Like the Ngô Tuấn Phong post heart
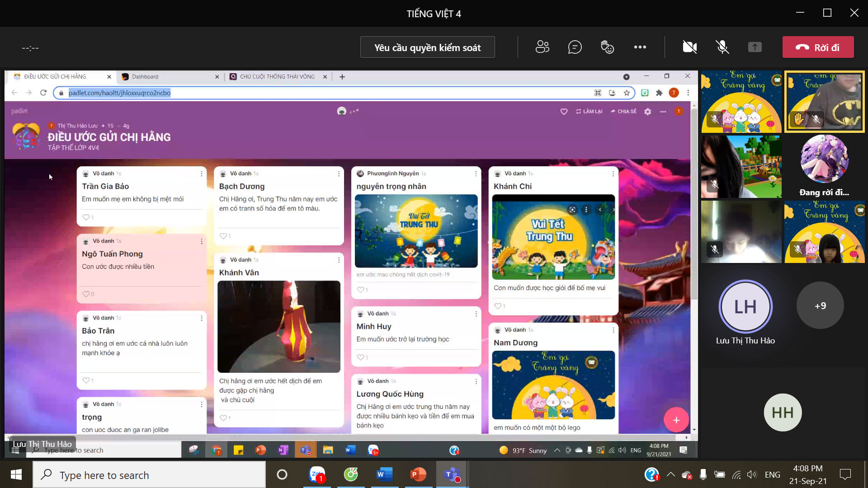Viewport: 868px width, 488px height. click(x=86, y=294)
